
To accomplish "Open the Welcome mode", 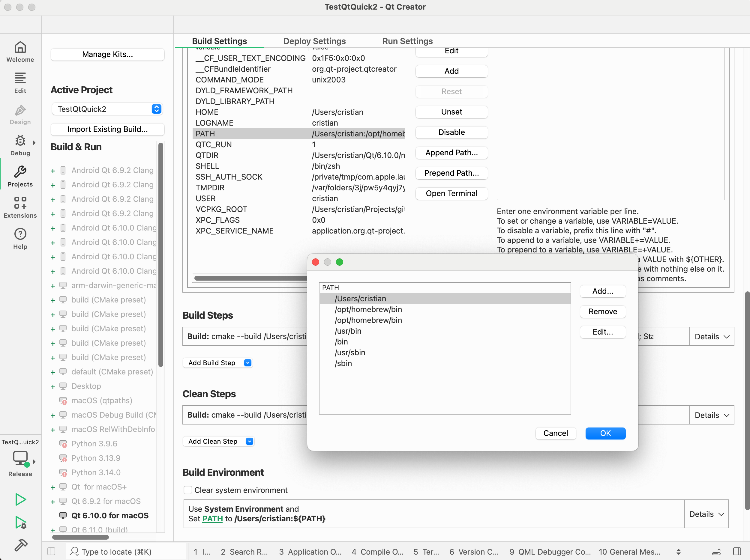I will [20, 52].
